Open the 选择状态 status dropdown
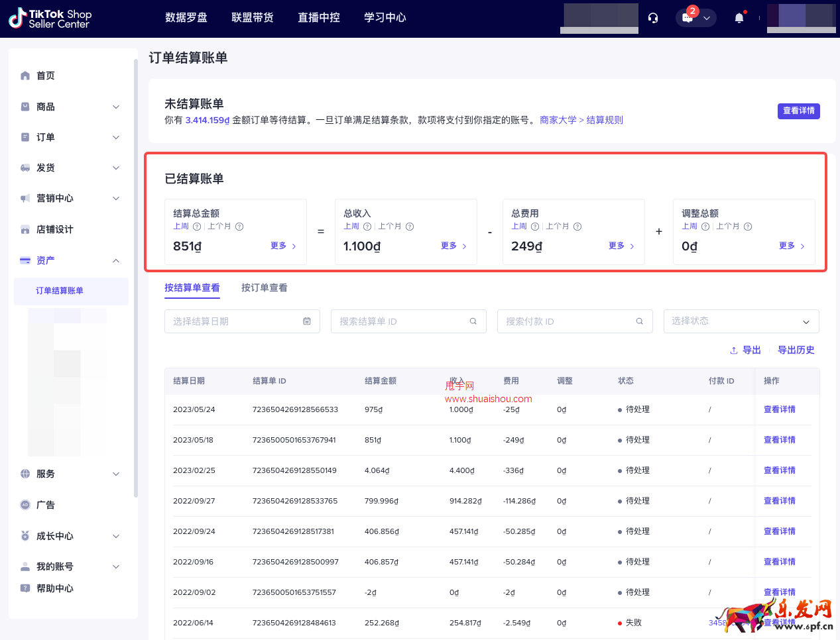840x640 pixels. click(741, 321)
